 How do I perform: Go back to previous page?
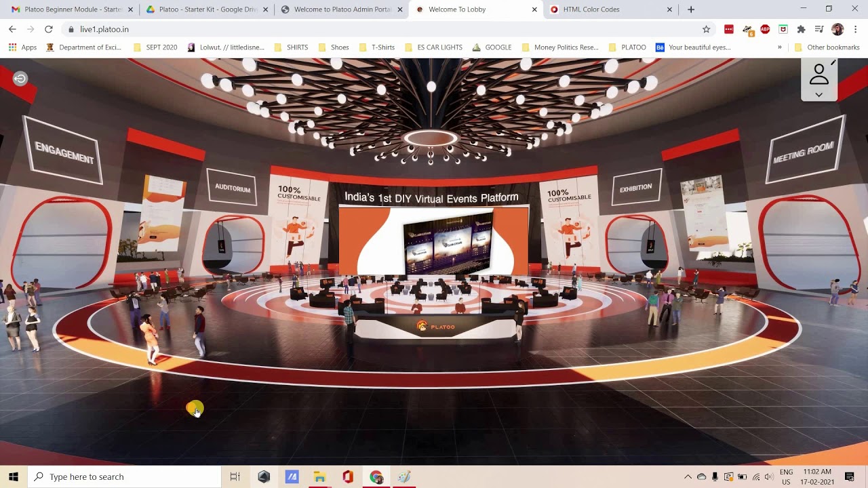(x=12, y=29)
